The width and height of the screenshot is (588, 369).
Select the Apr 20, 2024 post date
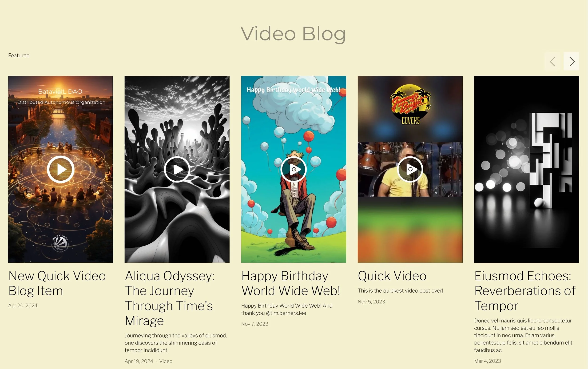(23, 306)
